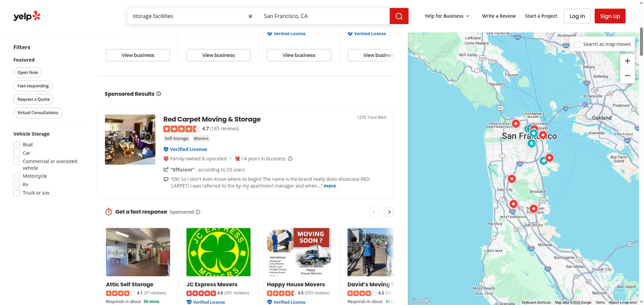Click Red Carpet Verified License badge
The width and height of the screenshot is (644, 305).
coord(185,149)
